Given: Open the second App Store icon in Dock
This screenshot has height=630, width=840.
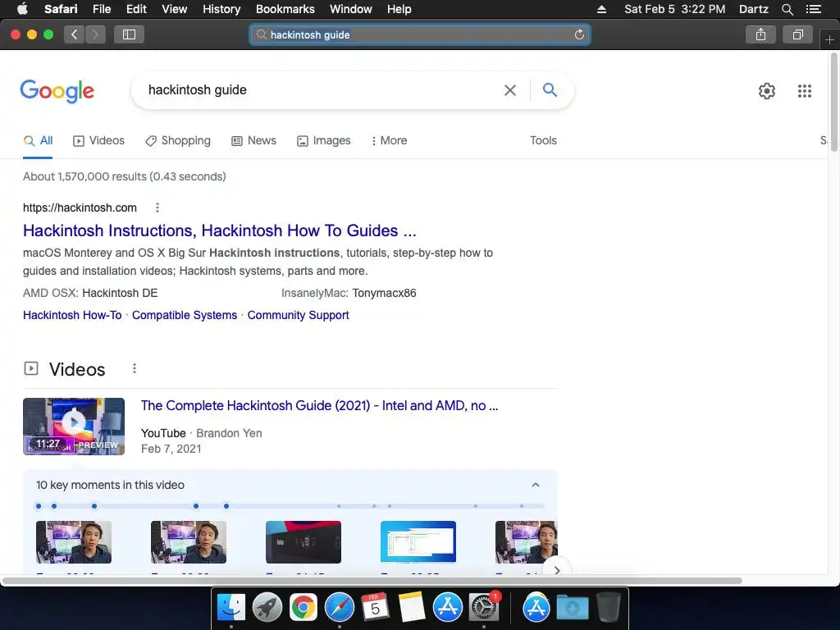Looking at the screenshot, I should click(536, 608).
